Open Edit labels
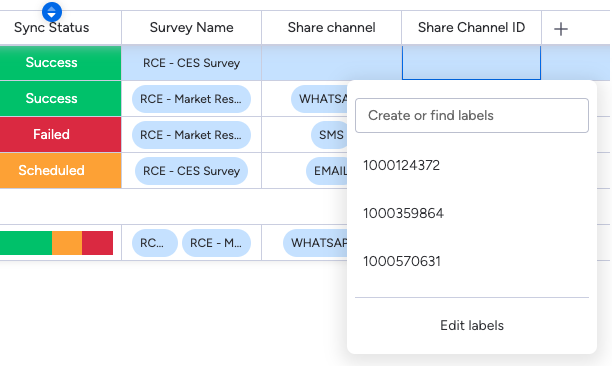 click(x=471, y=325)
